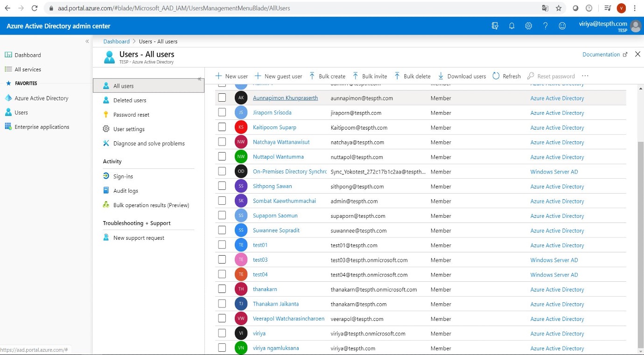Image resolution: width=644 pixels, height=355 pixels.
Task: Open user Supaporn Saomun
Action: click(275, 216)
